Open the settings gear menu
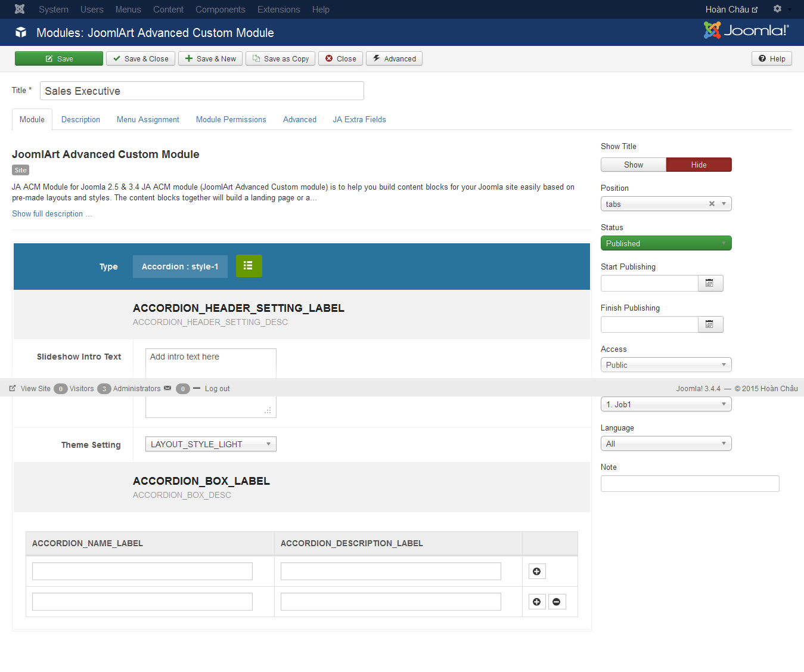Viewport: 804px width, 672px height. click(778, 9)
